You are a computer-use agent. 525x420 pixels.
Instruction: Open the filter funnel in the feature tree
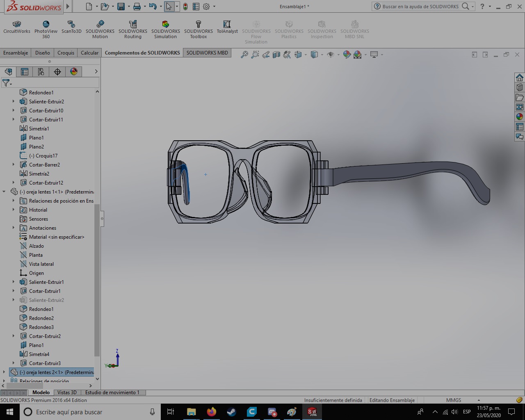pos(6,83)
